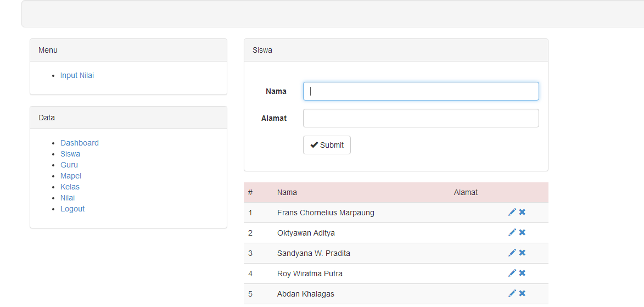Viewport: 644px width, 307px height.
Task: Remove Oktyawan Aditya with the cross icon
Action: [522, 232]
